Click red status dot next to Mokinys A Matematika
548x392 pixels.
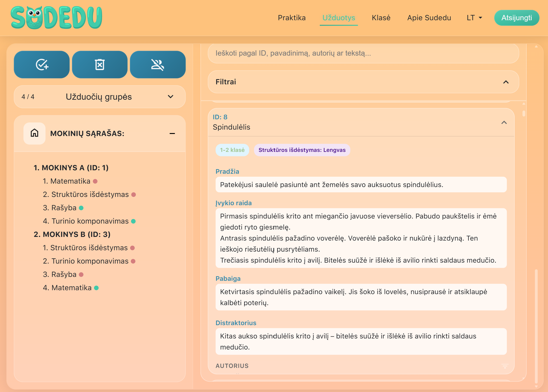(x=95, y=181)
